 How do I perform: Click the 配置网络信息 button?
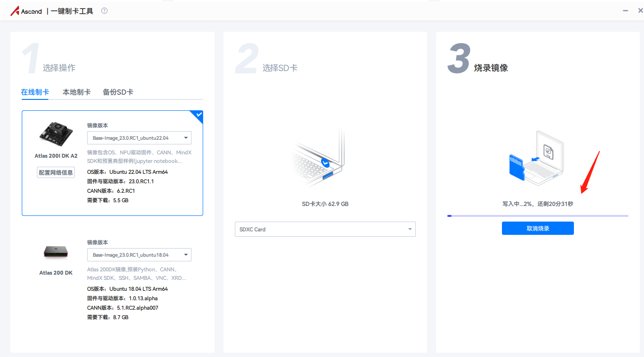pos(56,172)
